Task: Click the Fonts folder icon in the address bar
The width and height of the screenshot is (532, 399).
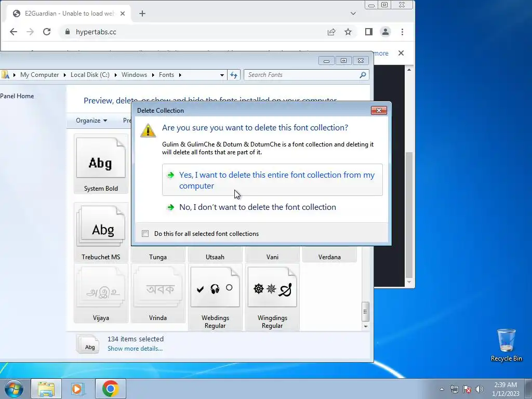Action: 5,75
